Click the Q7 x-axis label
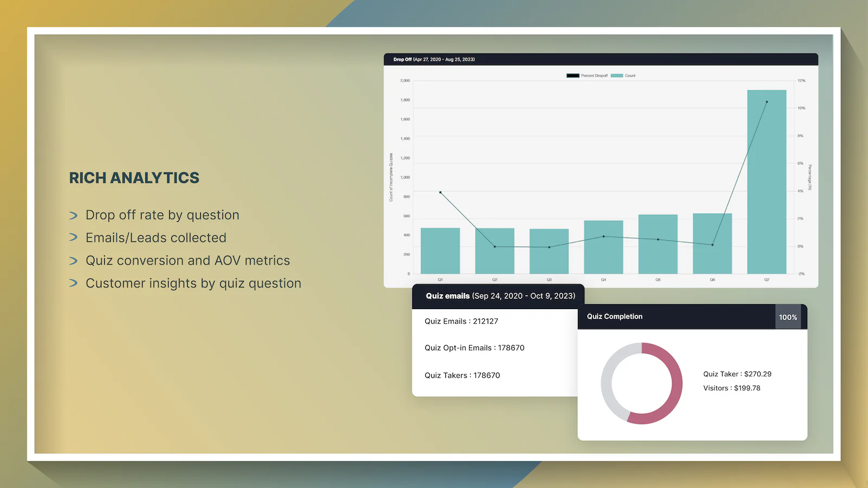The width and height of the screenshot is (868, 488). click(767, 280)
